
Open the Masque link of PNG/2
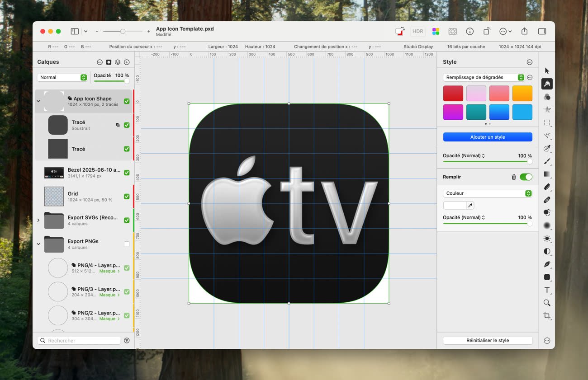coord(109,319)
